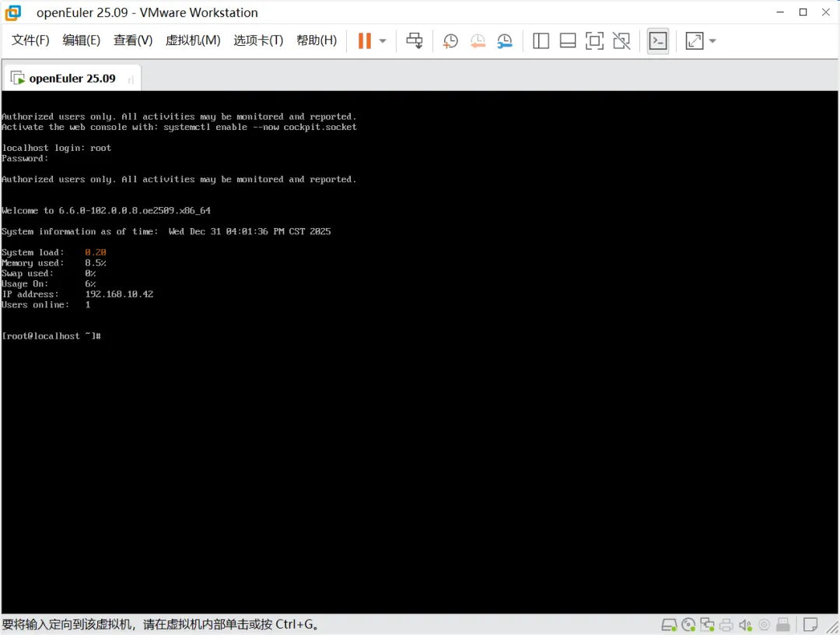Click the Memory used 8.5% line

(54, 263)
